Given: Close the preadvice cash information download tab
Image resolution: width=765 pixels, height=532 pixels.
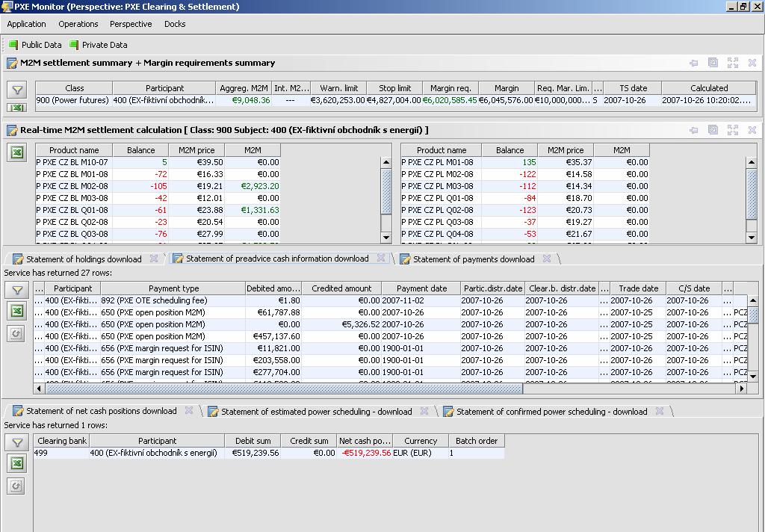Looking at the screenshot, I should click(381, 258).
